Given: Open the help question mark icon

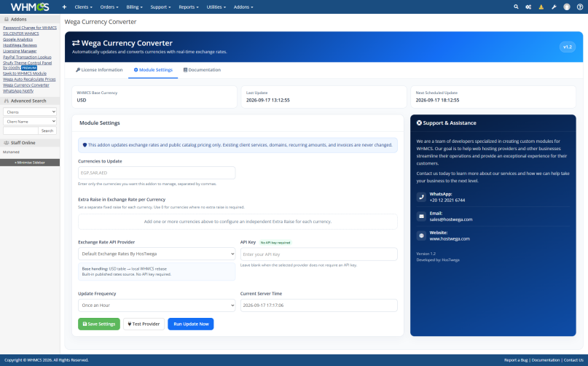Looking at the screenshot, I should pos(580,7).
